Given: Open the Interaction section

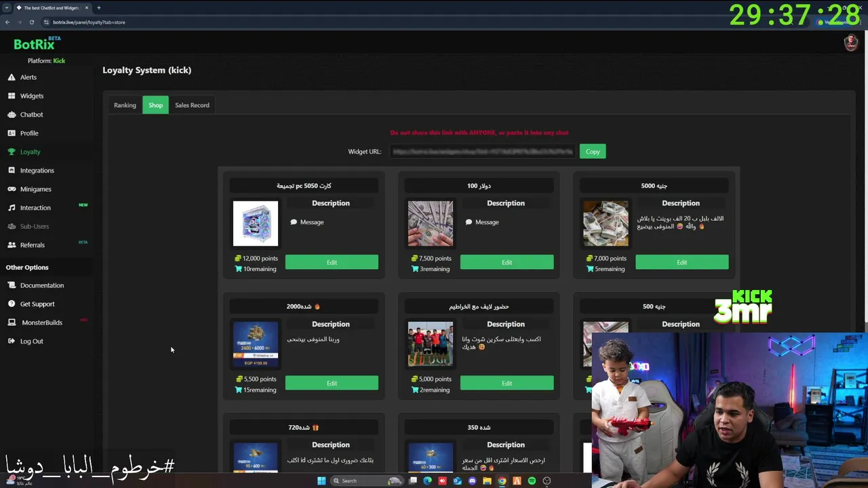Looking at the screenshot, I should (x=35, y=207).
